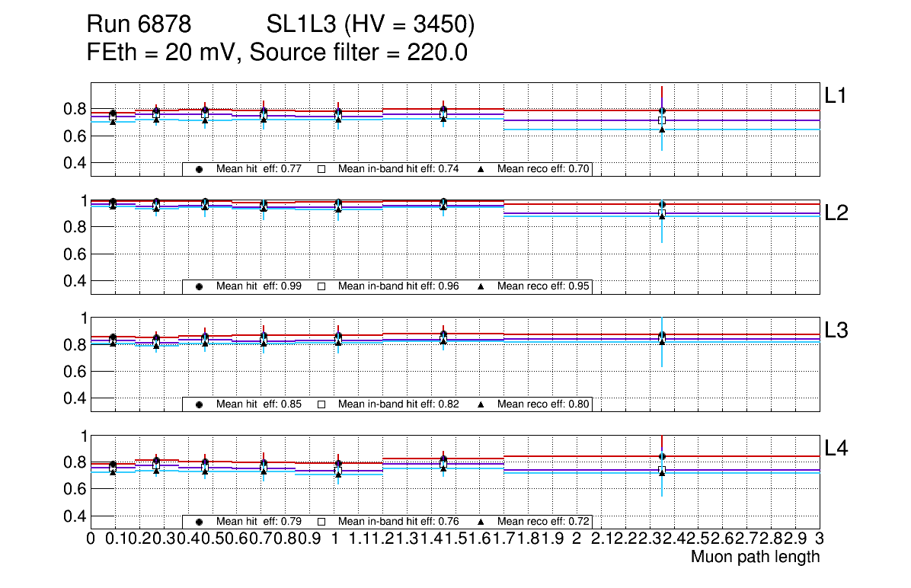This screenshot has height=588, width=911.
Task: Click "Mean reco eff: 0.70" legend text
Action: 544,169
